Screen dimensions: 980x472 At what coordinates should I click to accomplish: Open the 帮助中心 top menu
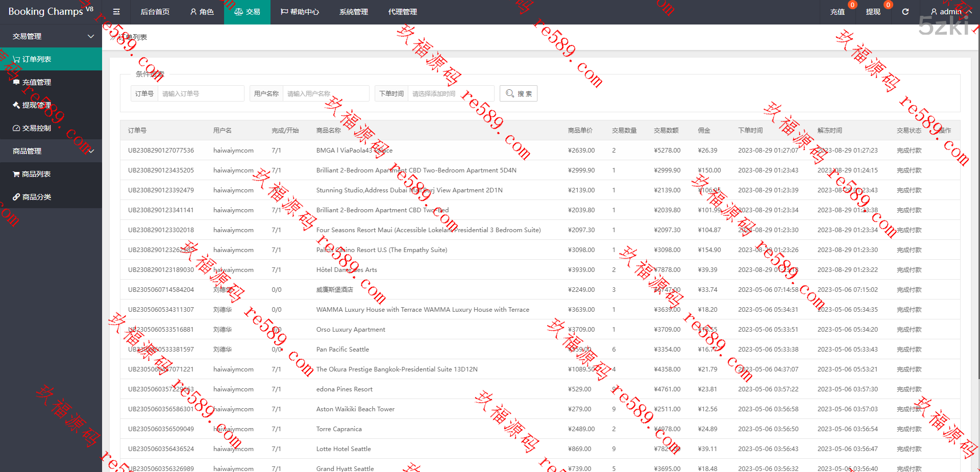(300, 12)
